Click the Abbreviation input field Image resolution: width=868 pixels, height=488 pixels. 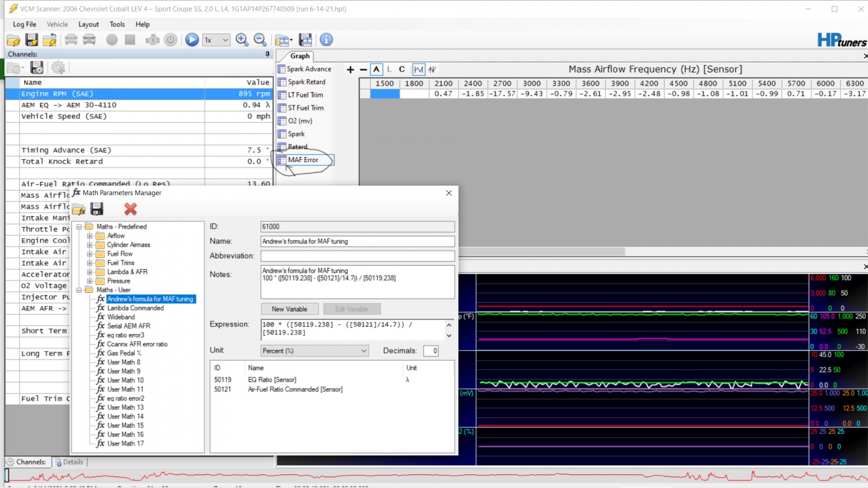tap(358, 256)
